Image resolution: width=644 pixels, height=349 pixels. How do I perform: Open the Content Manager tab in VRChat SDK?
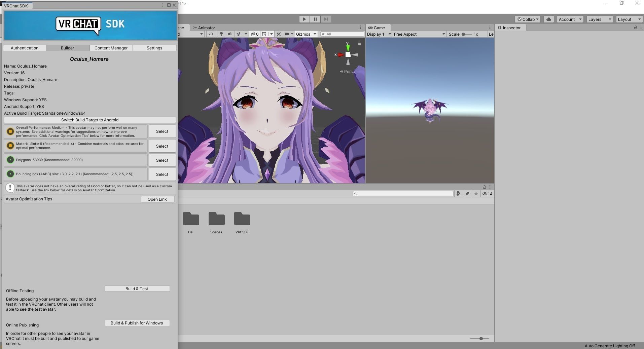[x=111, y=48]
